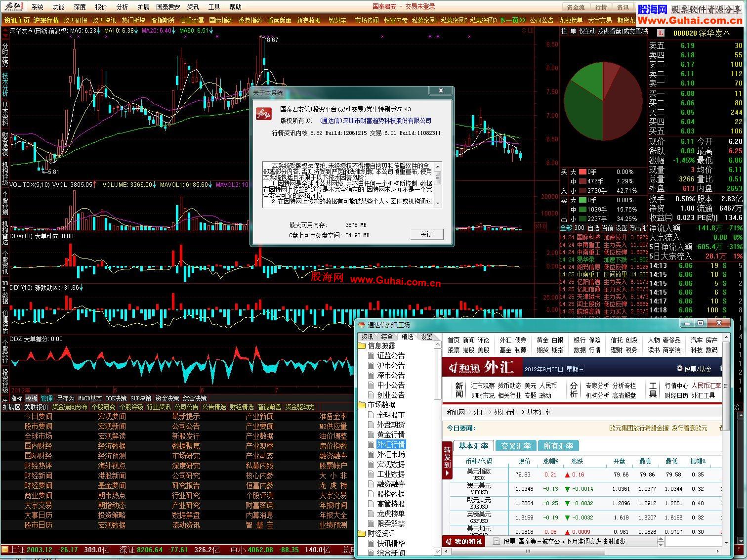Click 模板 tab below the charts

pyautogui.click(x=32, y=398)
